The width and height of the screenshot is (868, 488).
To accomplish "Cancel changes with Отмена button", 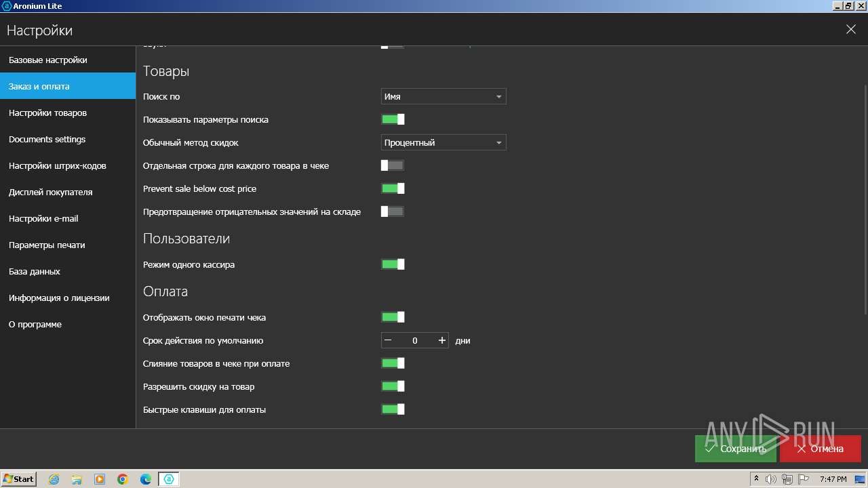I will (820, 449).
